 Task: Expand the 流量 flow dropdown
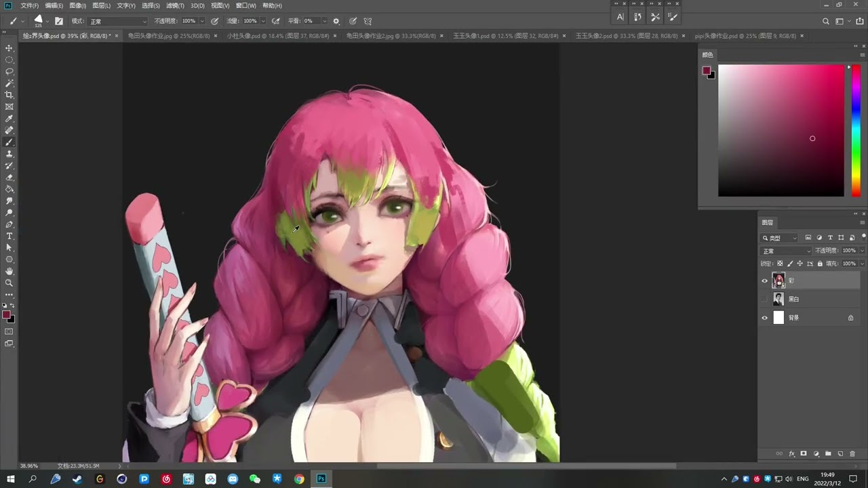263,21
